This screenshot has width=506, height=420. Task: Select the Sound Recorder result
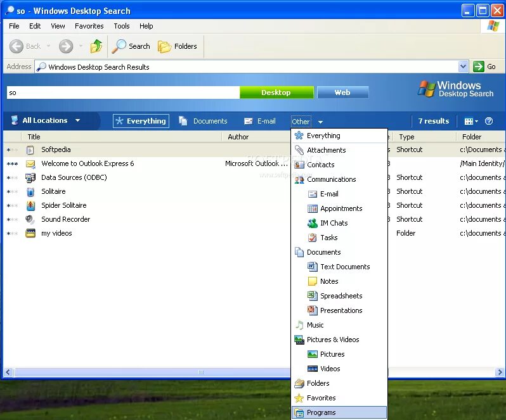pos(147,220)
